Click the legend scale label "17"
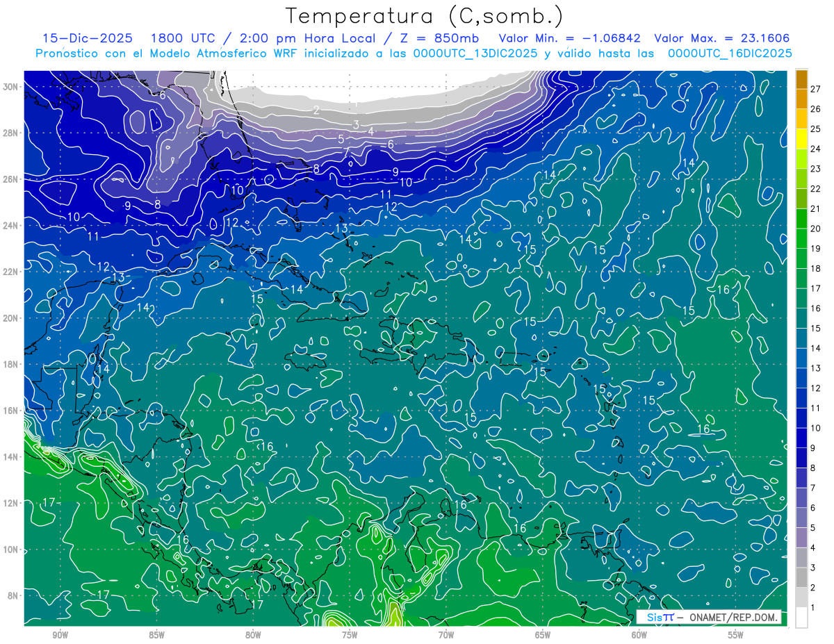 point(816,288)
